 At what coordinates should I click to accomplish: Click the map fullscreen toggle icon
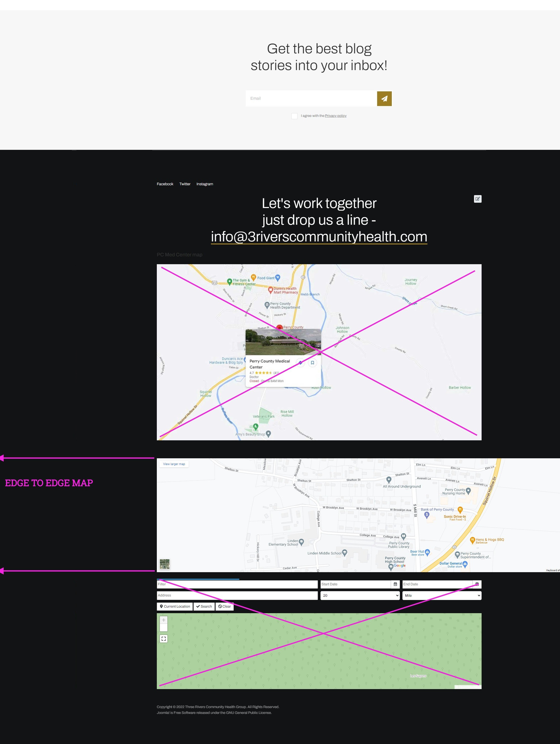point(164,639)
